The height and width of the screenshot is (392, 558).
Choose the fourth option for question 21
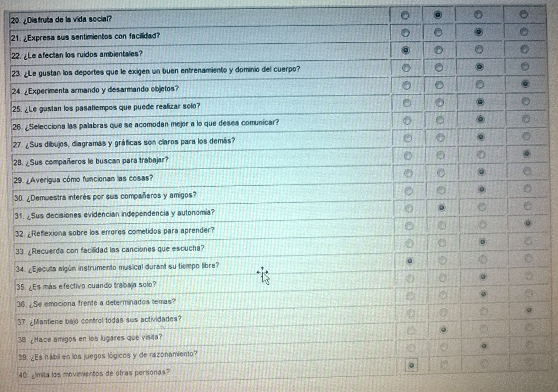pos(524,32)
